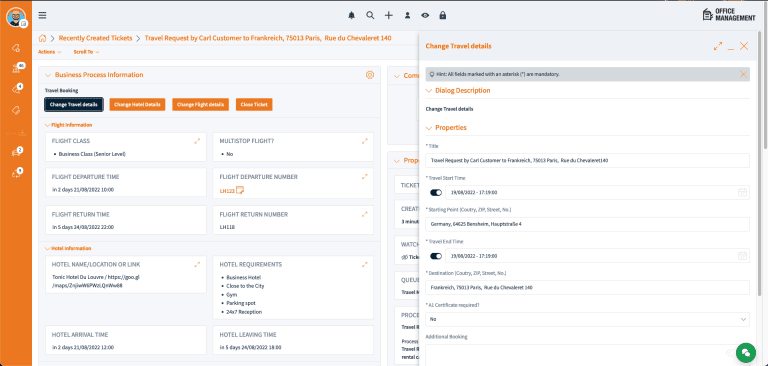Screen dimensions: 768x366
Task: Open the A1 Certificate required dropdown
Action: click(587, 319)
